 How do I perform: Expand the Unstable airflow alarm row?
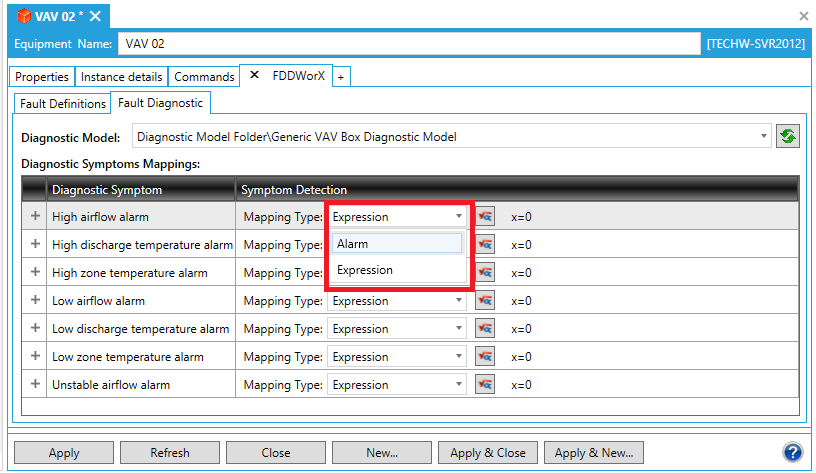(35, 385)
